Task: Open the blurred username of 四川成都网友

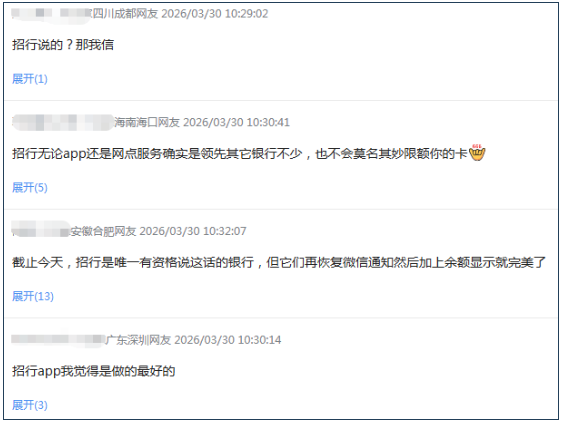Action: coord(52,13)
